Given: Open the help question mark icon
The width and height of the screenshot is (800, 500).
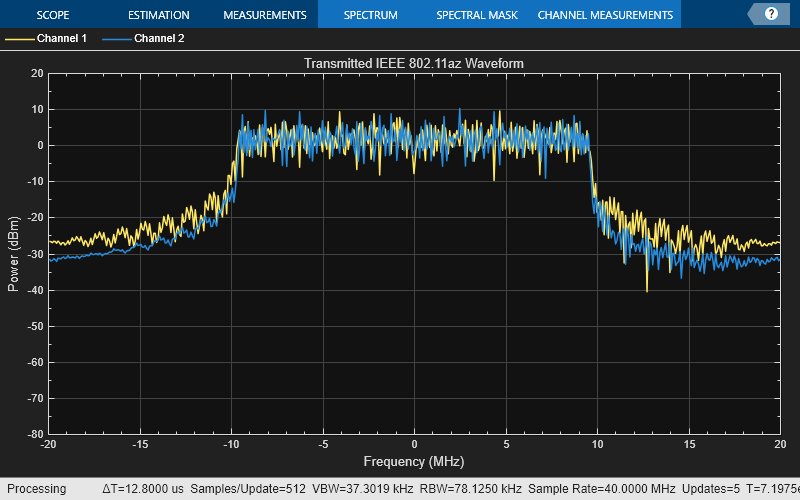Looking at the screenshot, I should coord(771,14).
